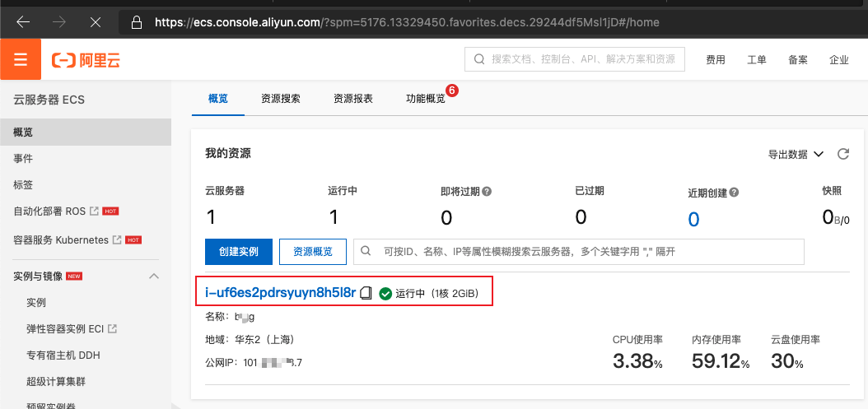Click the 云服务器 ECS sidebar title

pyautogui.click(x=49, y=100)
